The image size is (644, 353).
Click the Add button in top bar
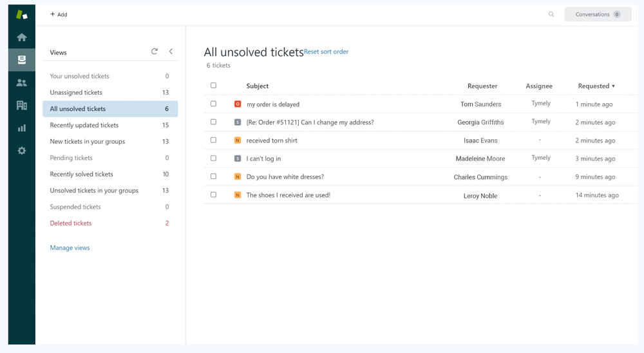coord(59,14)
